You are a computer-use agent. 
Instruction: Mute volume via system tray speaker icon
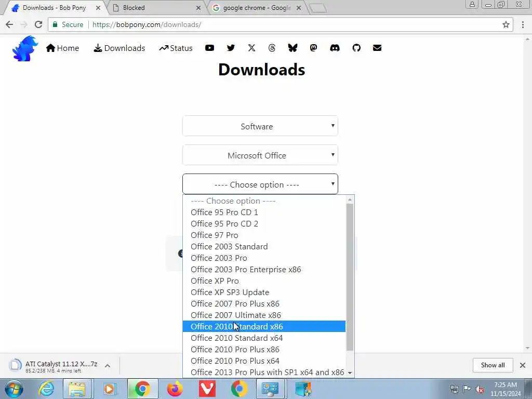coord(480,389)
